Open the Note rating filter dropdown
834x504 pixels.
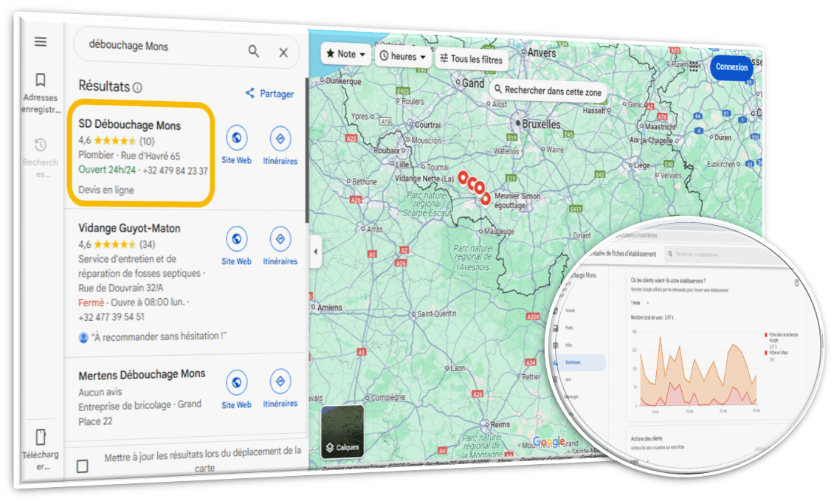[x=345, y=54]
